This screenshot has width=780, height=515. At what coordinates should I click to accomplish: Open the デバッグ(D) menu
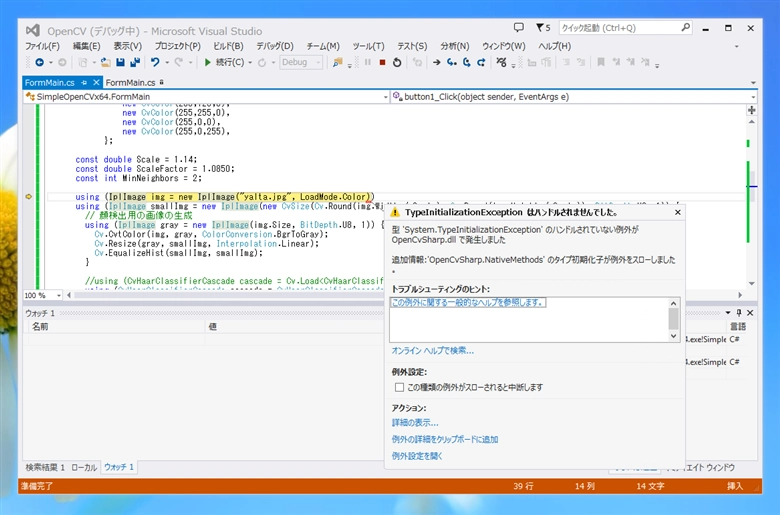275,46
